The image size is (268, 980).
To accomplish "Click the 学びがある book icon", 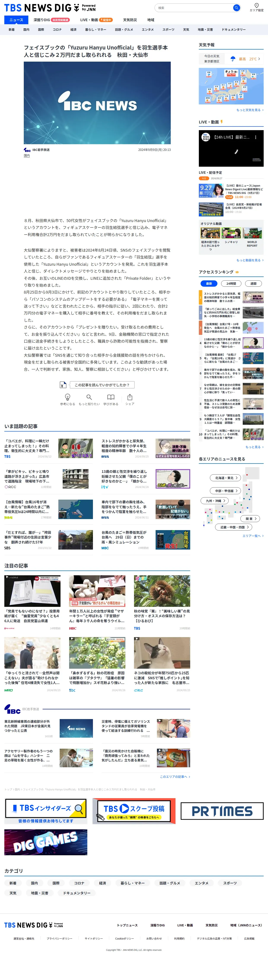I will 111,397.
